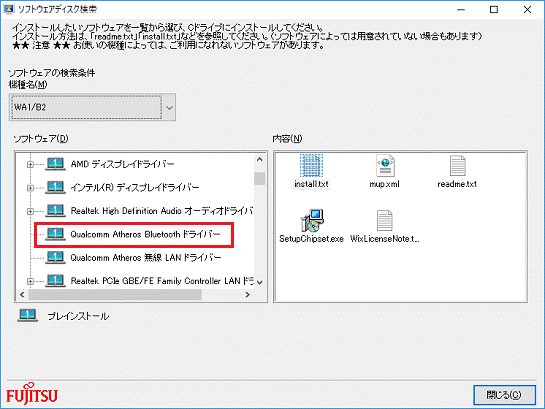Viewport: 545px width, 409px height.
Task: Select Qualcomm Atheros Bluetooth ドライバー in the tree
Action: [145, 235]
